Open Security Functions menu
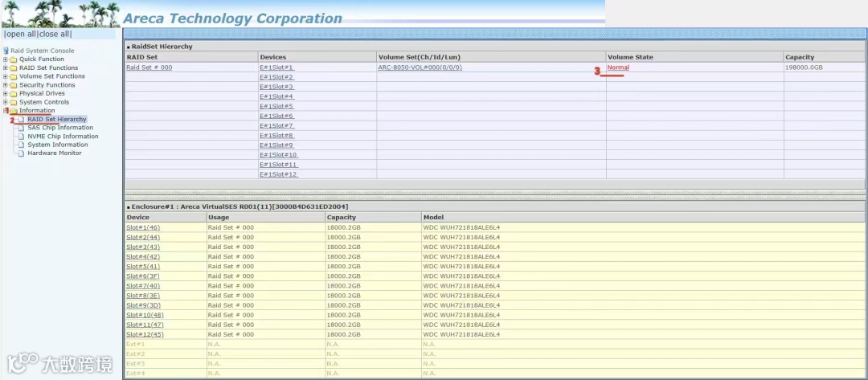868x380 pixels. pos(47,85)
